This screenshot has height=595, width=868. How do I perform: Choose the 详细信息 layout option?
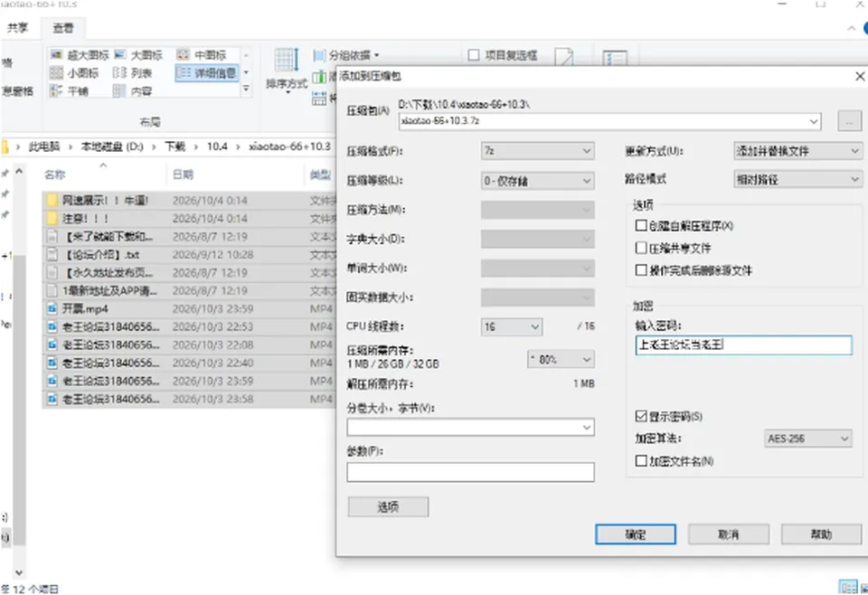[x=206, y=73]
